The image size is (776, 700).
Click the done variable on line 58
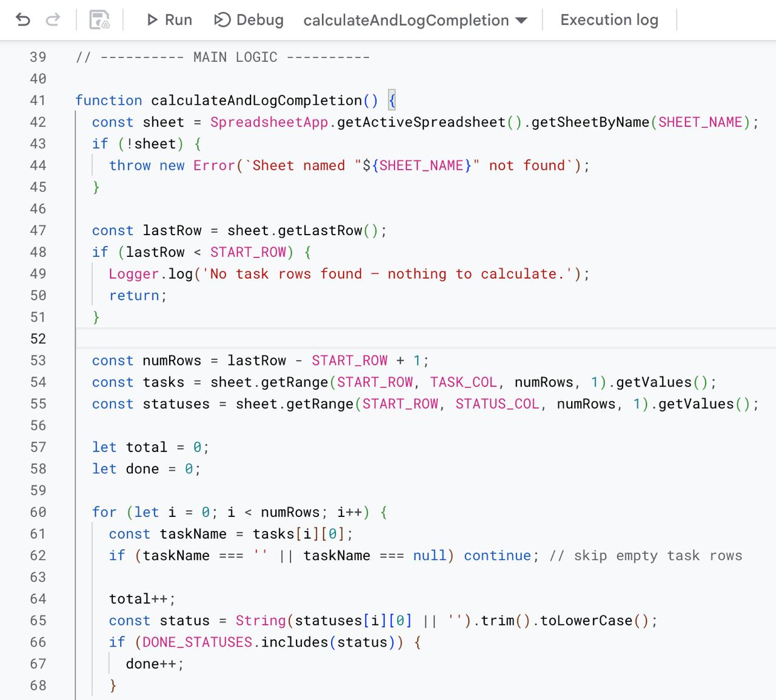pyautogui.click(x=142, y=469)
